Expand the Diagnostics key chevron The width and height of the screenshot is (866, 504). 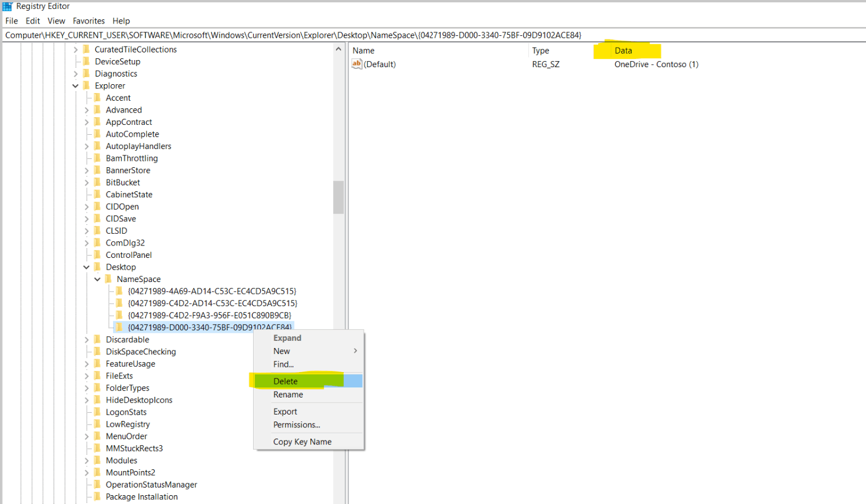[x=75, y=73]
